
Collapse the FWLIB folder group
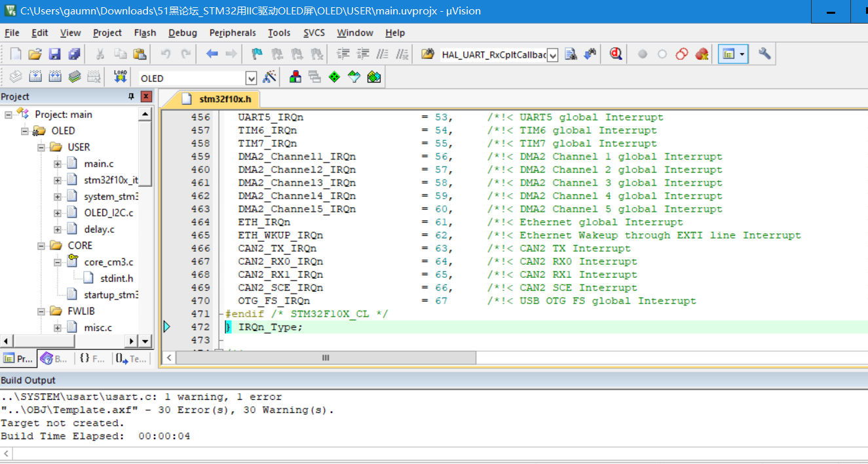(41, 311)
